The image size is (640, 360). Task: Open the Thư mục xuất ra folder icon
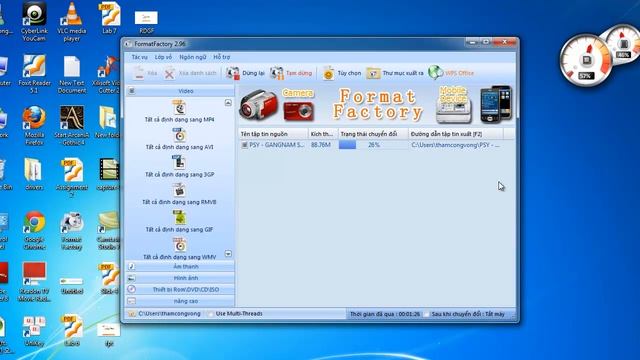373,73
